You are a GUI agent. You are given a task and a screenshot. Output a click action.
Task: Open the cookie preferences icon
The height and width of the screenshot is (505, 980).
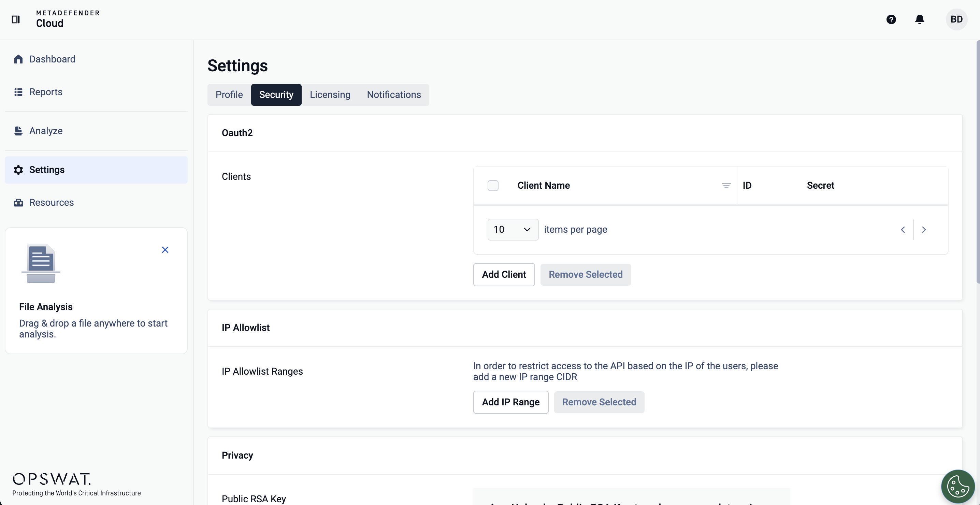click(x=957, y=486)
